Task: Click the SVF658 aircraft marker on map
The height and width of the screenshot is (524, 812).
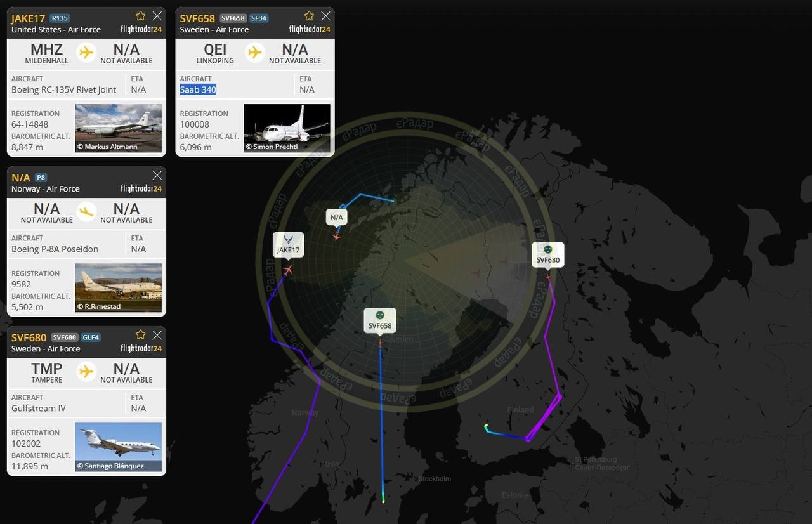Action: (x=380, y=343)
